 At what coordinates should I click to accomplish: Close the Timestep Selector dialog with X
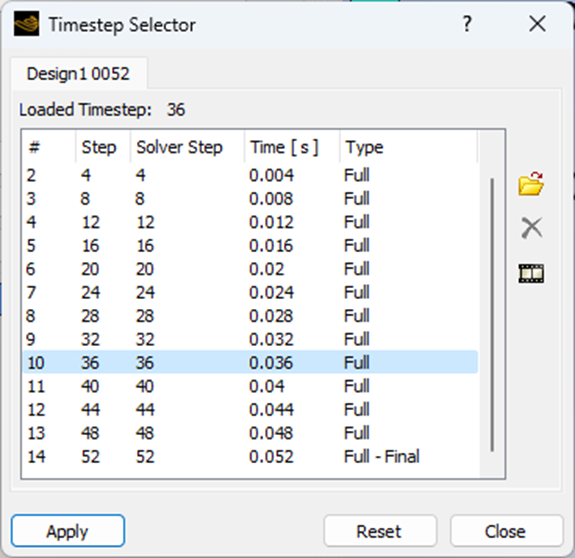(537, 24)
